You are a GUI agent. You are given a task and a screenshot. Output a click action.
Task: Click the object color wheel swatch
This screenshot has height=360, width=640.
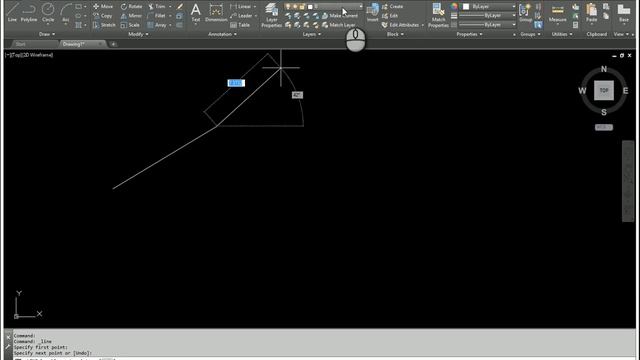tap(454, 7)
